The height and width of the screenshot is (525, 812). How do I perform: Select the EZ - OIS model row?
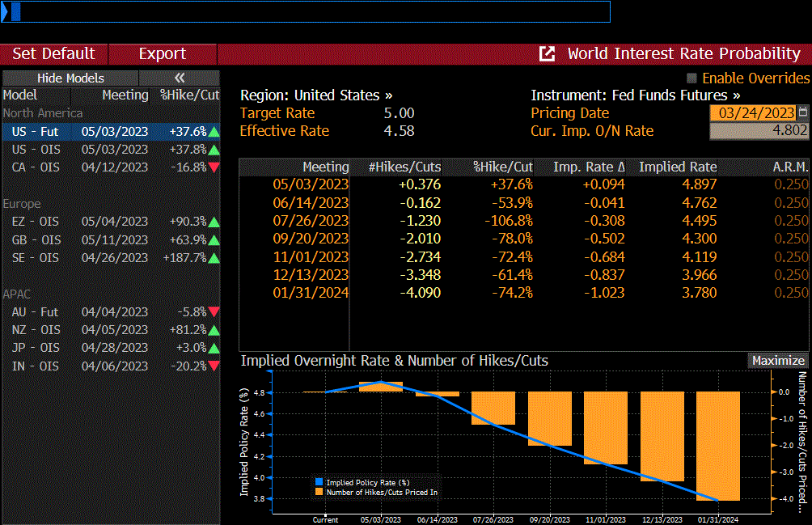point(111,222)
